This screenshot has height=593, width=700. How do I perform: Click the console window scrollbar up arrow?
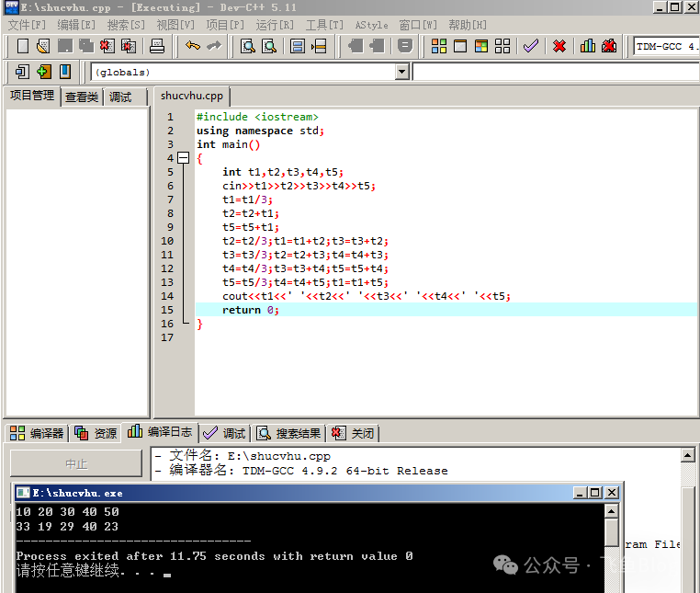[x=611, y=511]
